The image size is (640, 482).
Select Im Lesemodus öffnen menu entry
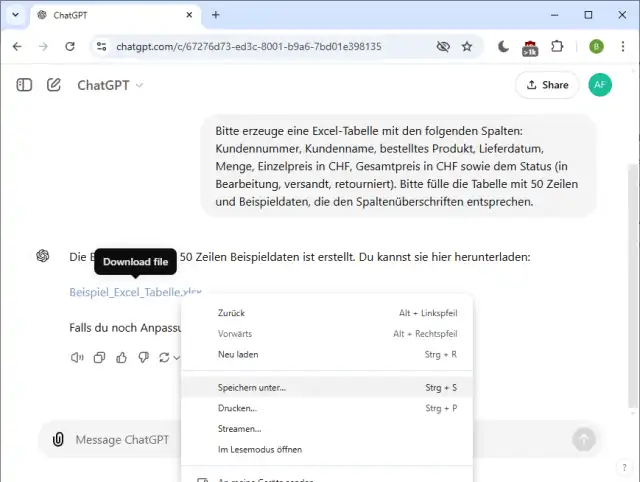327,449
